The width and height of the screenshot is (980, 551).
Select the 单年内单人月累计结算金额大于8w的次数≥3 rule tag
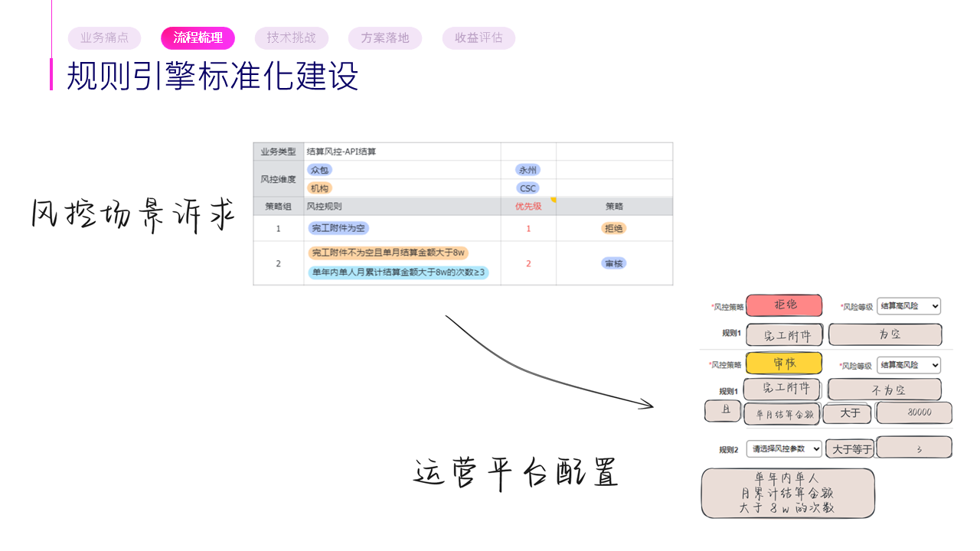[x=398, y=272]
